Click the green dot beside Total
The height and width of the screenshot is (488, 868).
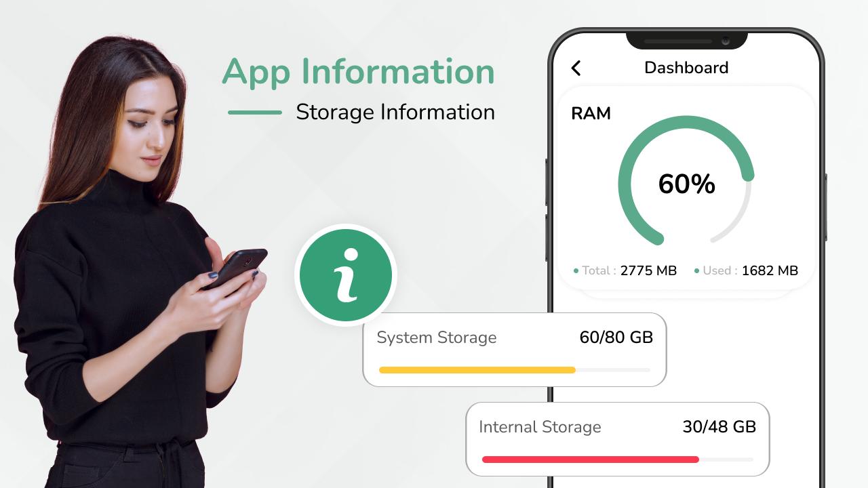[x=576, y=271]
